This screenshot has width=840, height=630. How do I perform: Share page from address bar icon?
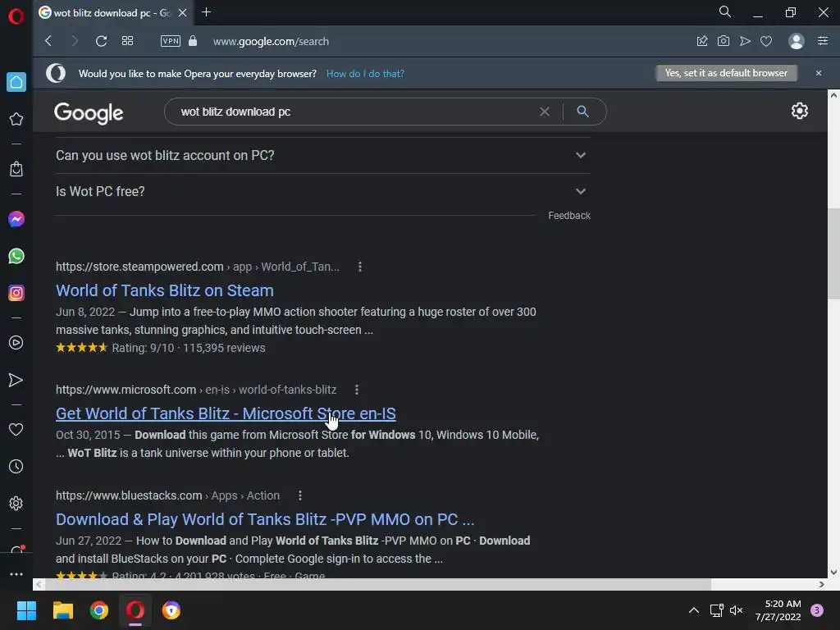[x=702, y=41]
